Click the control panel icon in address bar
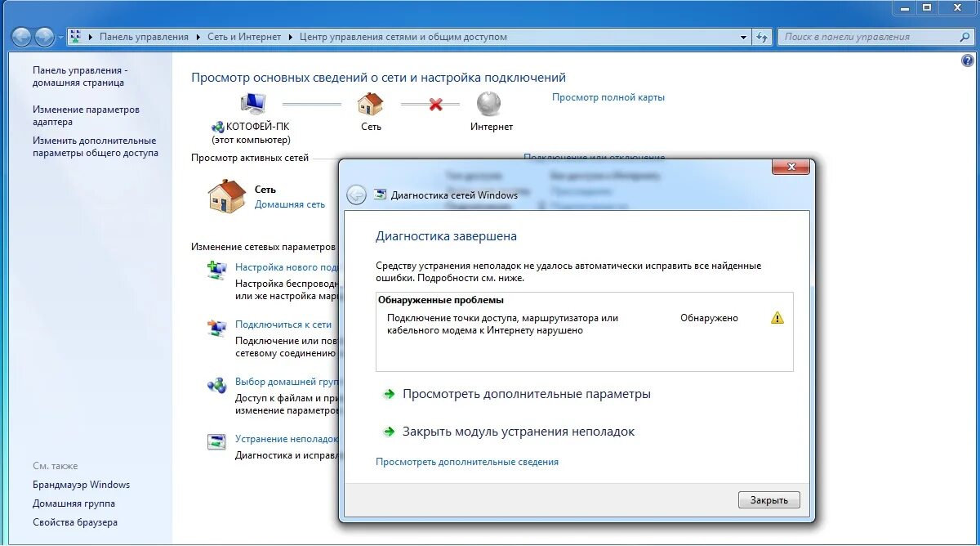 pos(75,37)
